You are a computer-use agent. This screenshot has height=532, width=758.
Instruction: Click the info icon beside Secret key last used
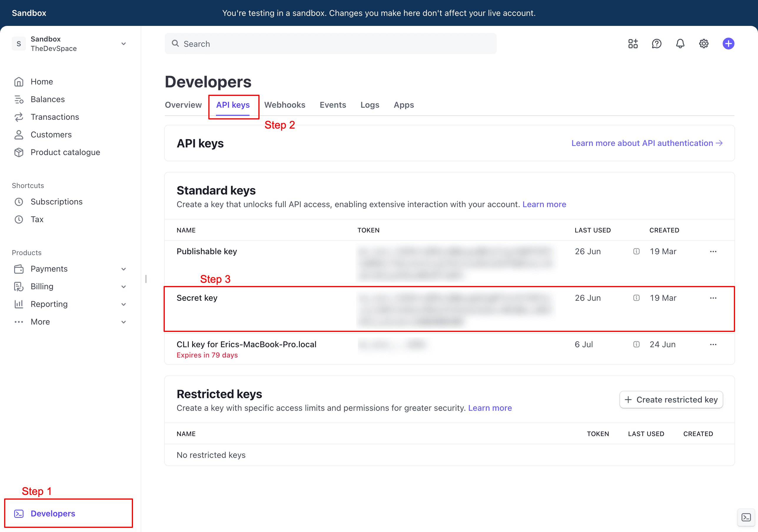click(x=636, y=297)
